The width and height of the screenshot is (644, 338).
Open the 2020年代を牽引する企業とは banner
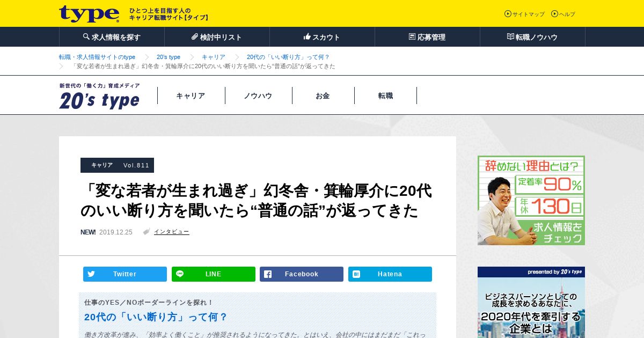[x=531, y=302]
